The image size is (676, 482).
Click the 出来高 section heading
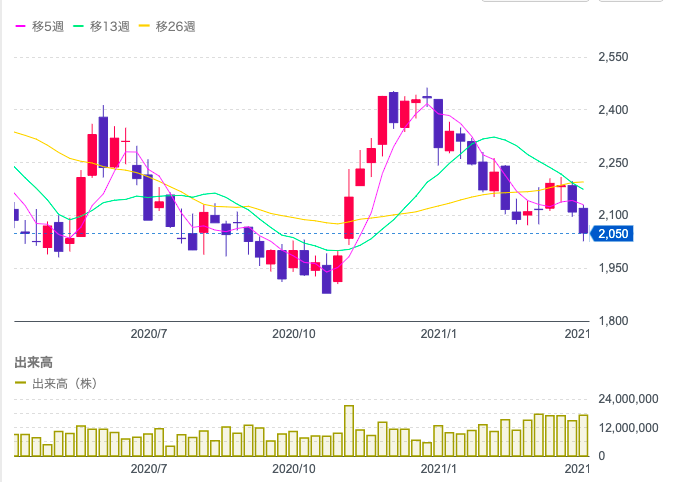click(34, 363)
